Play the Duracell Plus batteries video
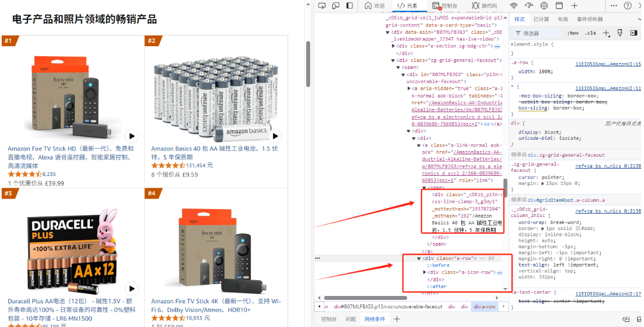Image resolution: width=644 pixels, height=327 pixels. pos(131,288)
